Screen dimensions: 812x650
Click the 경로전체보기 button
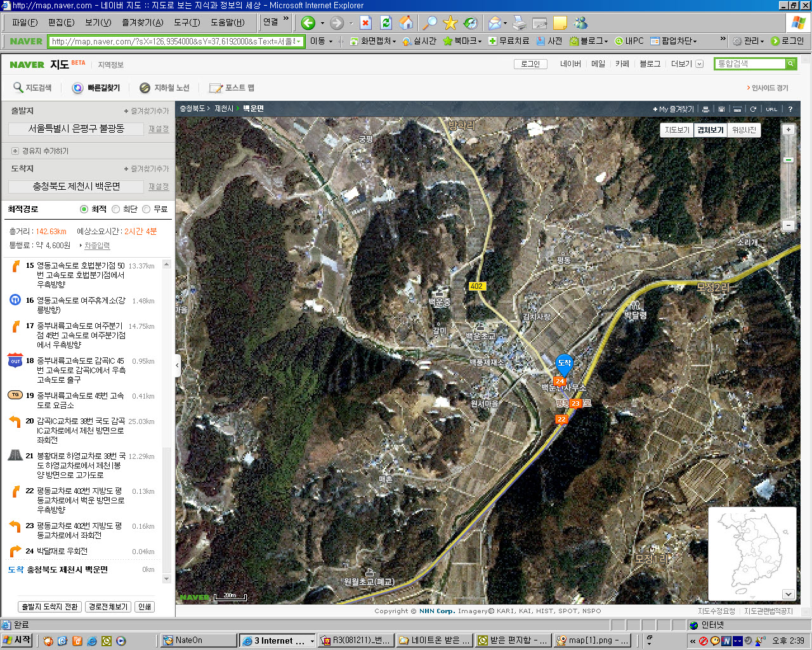pos(108,607)
